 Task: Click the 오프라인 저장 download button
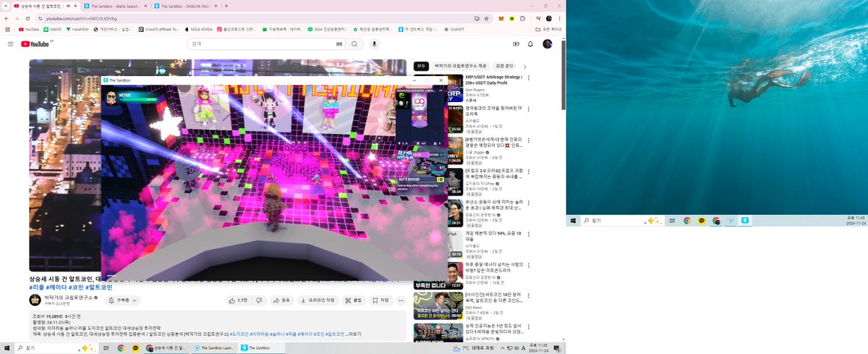318,300
